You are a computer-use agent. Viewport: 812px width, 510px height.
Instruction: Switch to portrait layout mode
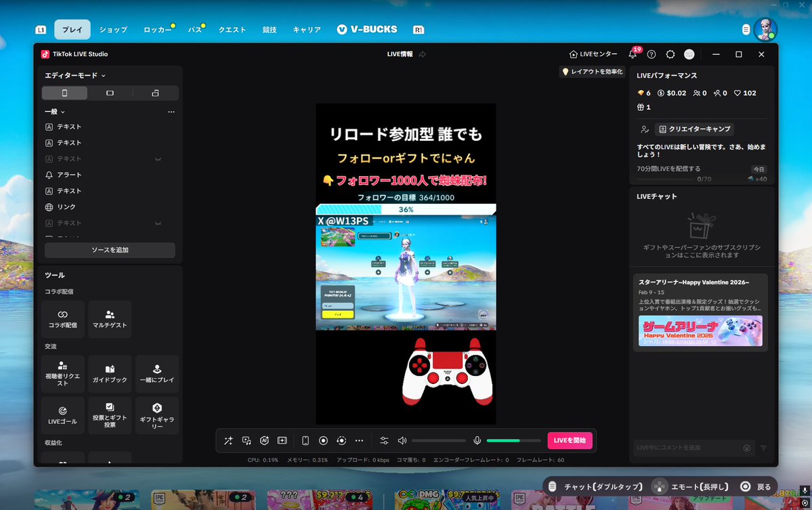[65, 93]
